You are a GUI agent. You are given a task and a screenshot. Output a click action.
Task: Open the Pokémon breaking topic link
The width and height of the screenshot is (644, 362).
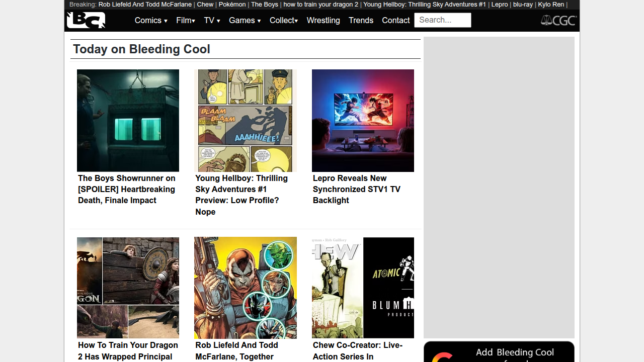(x=232, y=5)
